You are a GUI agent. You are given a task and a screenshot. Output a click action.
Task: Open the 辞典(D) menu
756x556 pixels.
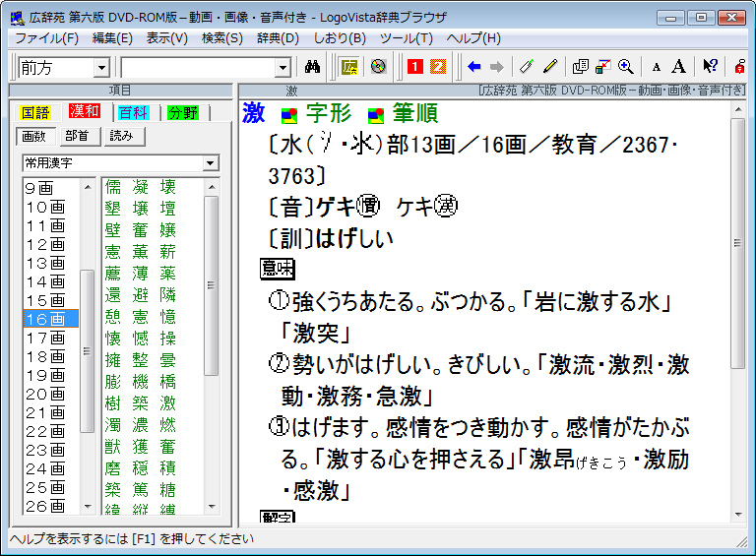(278, 38)
